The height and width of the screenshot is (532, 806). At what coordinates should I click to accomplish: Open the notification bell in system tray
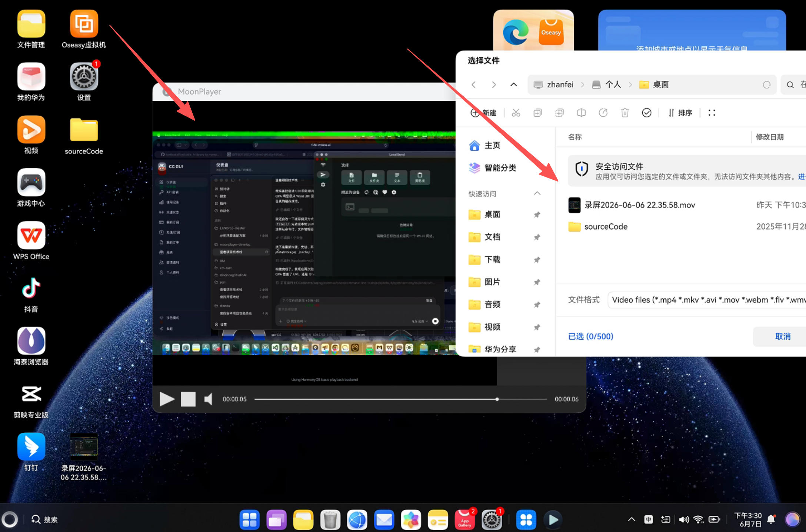771,519
